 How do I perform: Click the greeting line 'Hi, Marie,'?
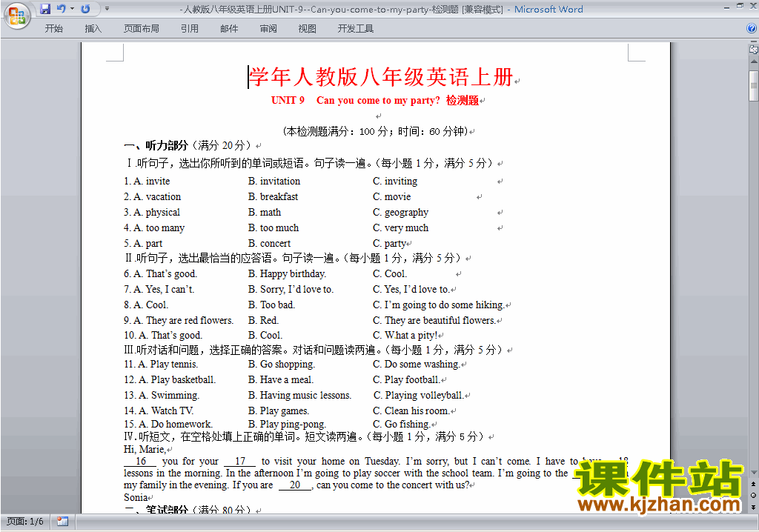click(x=145, y=449)
